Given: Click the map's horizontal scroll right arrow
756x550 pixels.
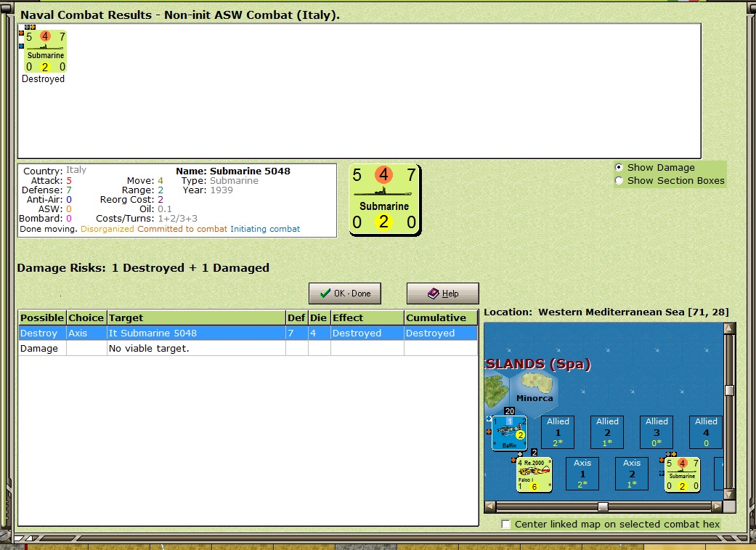Looking at the screenshot, I should pyautogui.click(x=718, y=506).
